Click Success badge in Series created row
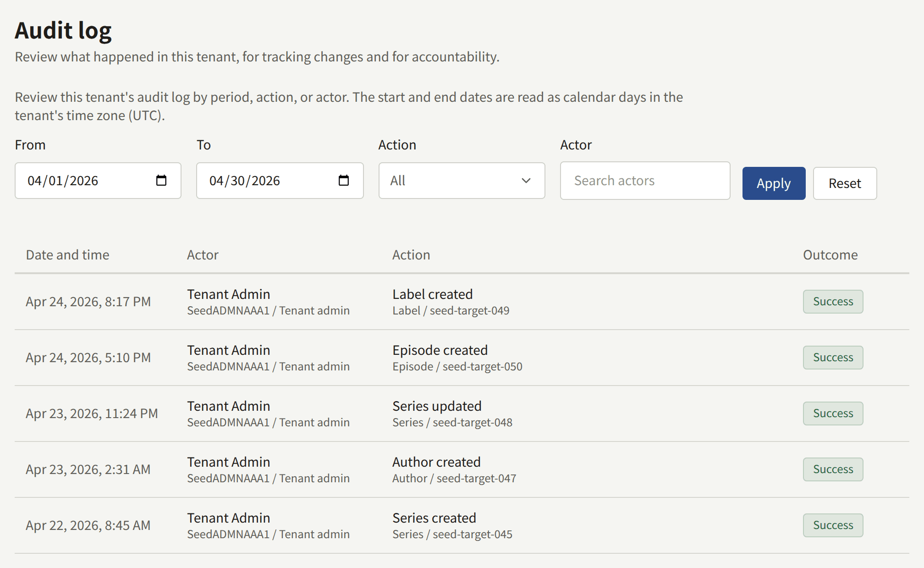This screenshot has width=924, height=568. pyautogui.click(x=833, y=525)
